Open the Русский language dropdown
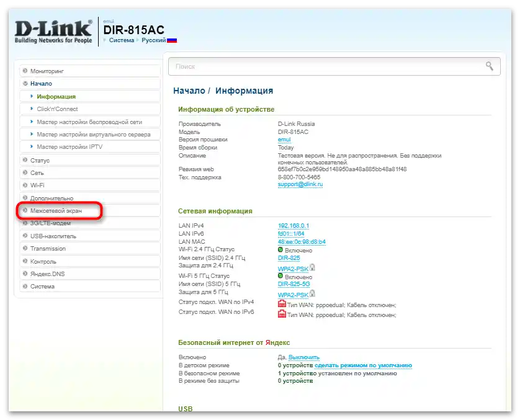This screenshot has height=420, width=520. point(153,40)
